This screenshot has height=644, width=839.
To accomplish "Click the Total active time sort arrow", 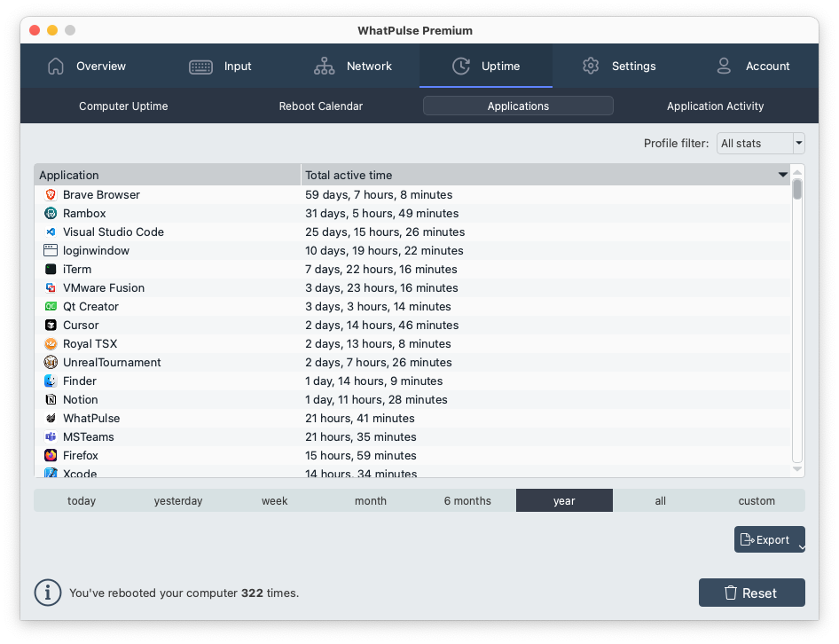I will (783, 175).
